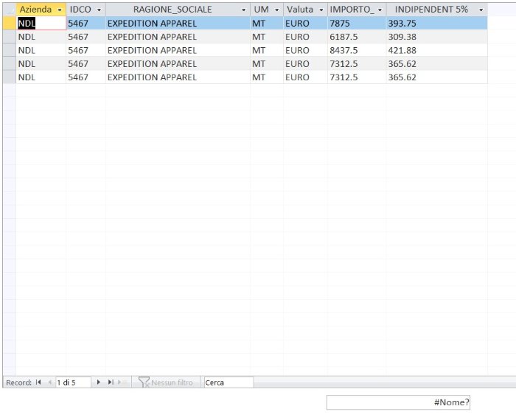
Task: Open the INDIPENDENT 5% column dropdown
Action: [481, 10]
